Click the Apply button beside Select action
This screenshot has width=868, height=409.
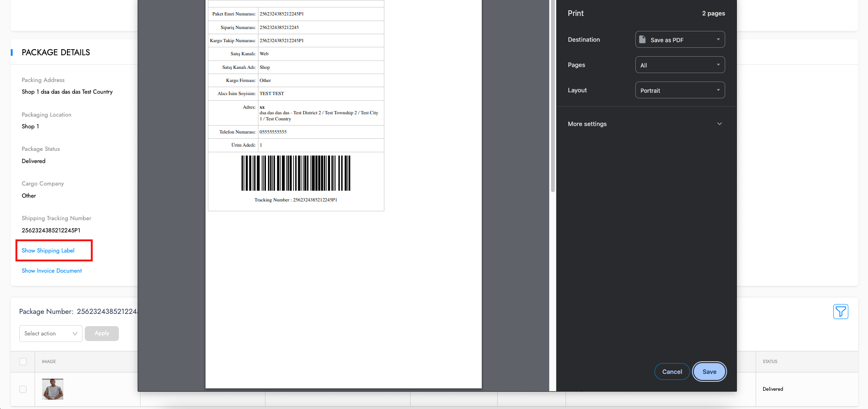[102, 334]
